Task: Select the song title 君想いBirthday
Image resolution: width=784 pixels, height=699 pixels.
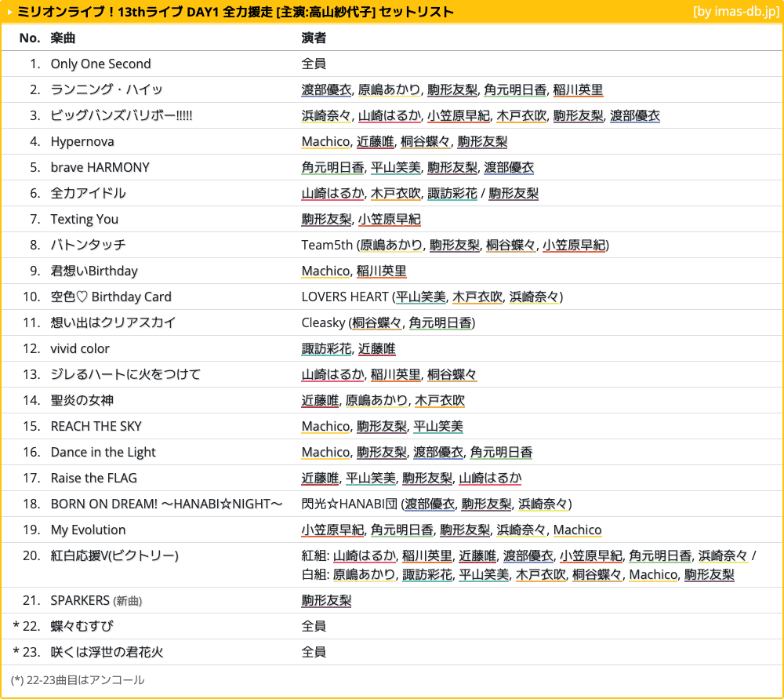Action: 94,271
